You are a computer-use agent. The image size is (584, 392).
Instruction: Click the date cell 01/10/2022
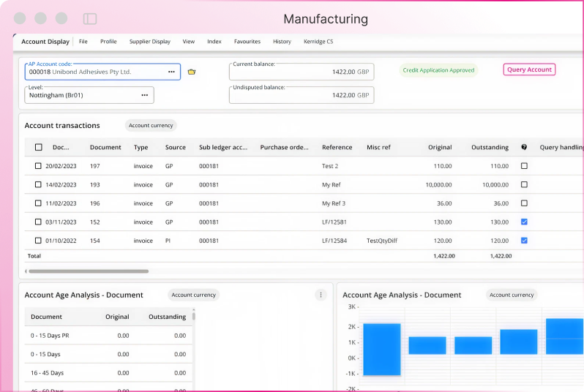(x=61, y=241)
